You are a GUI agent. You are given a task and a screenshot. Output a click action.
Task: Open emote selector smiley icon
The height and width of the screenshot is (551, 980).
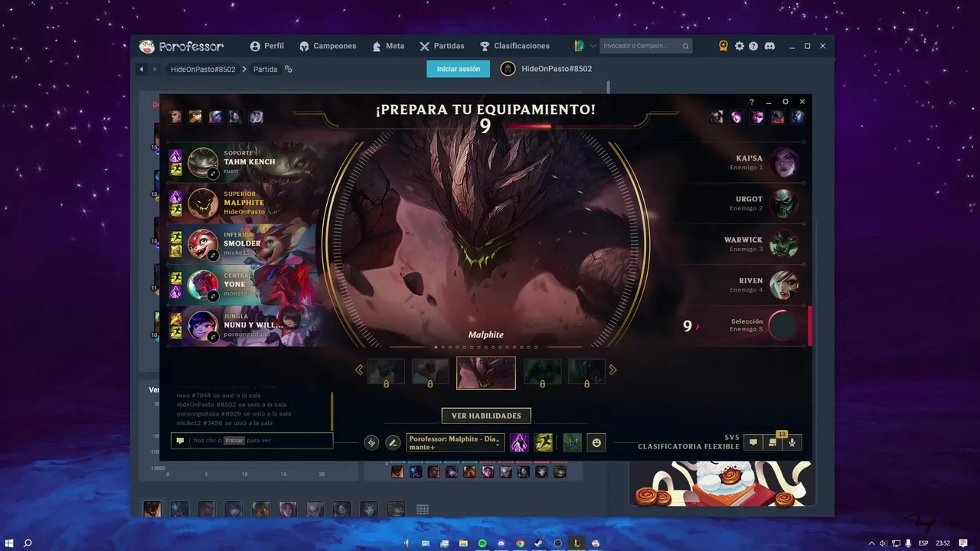click(x=596, y=442)
